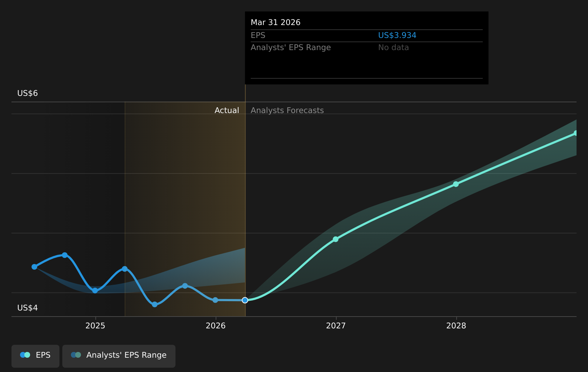This screenshot has width=588, height=372.
Task: Click the US$6 axis label
Action: pos(28,93)
